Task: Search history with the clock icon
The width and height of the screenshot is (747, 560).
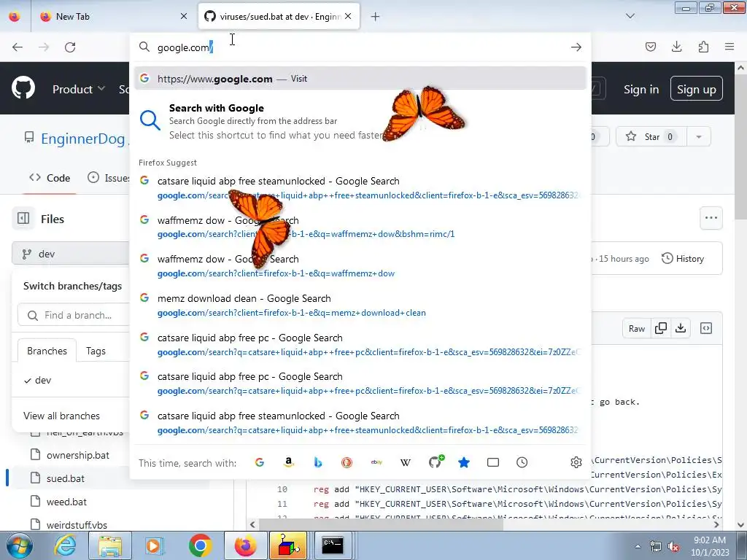Action: point(522,462)
